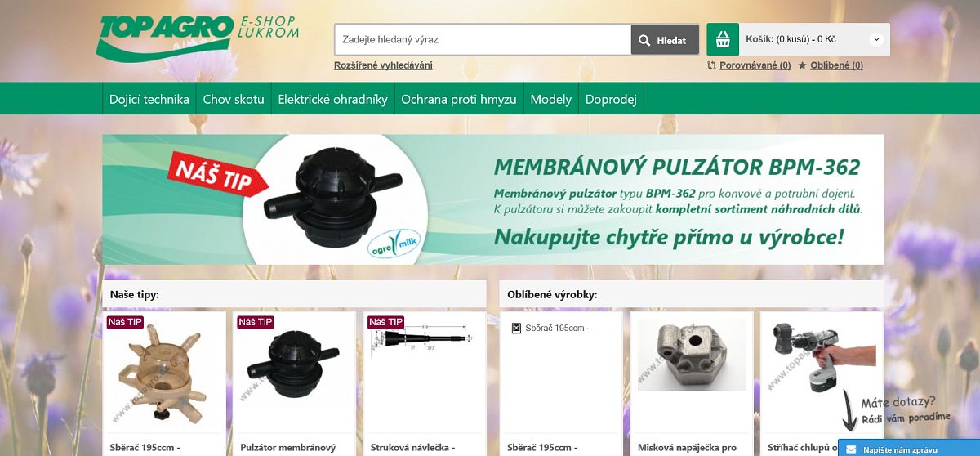Click the Náš TIP badge on Pulzátor membránový

256,321
